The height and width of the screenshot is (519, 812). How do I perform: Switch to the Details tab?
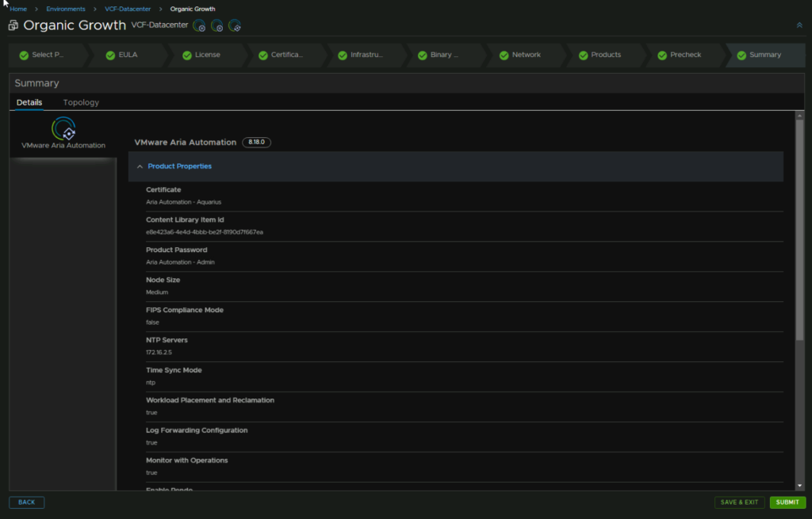(x=29, y=102)
